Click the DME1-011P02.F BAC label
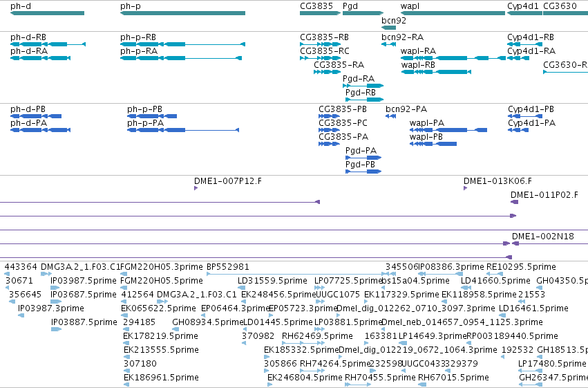Image resolution: width=588 pixels, height=388 pixels. click(544, 195)
